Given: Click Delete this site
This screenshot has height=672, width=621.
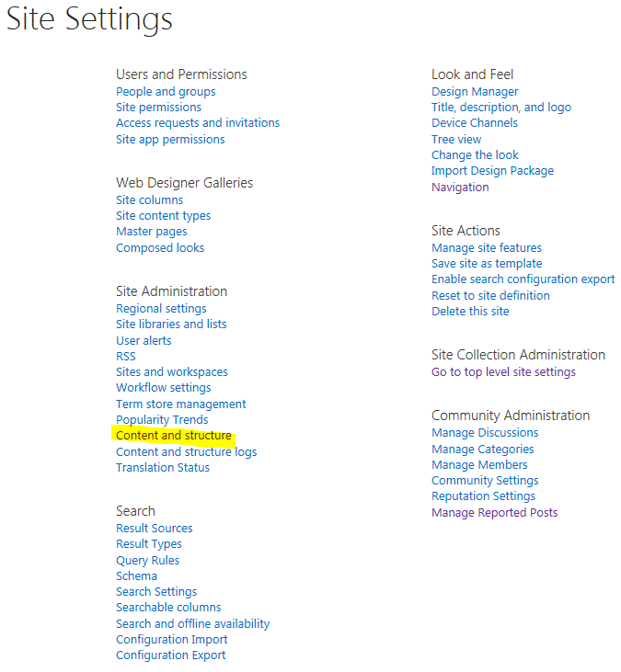Looking at the screenshot, I should click(470, 311).
